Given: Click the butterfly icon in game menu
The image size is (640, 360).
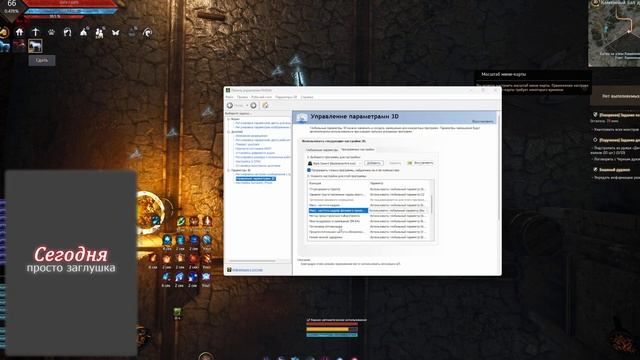Looking at the screenshot, I should click(116, 32).
